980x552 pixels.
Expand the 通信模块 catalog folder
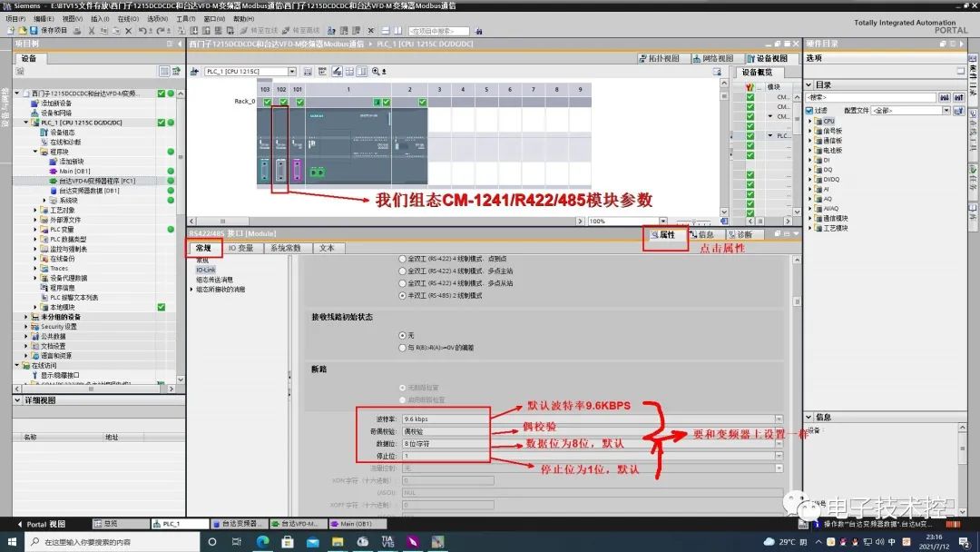coord(810,218)
